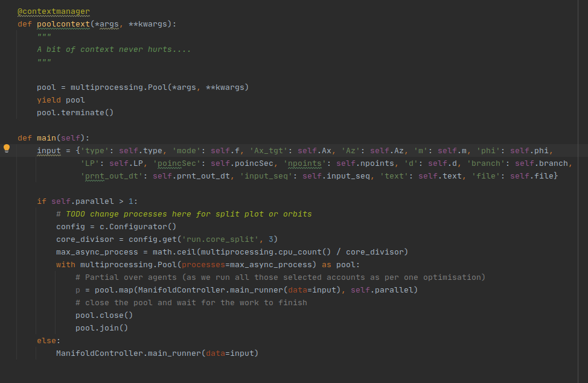Viewport: 588px width, 383px height.
Task: Click the 'prnt_out_dt' dictionary key string
Action: point(113,176)
